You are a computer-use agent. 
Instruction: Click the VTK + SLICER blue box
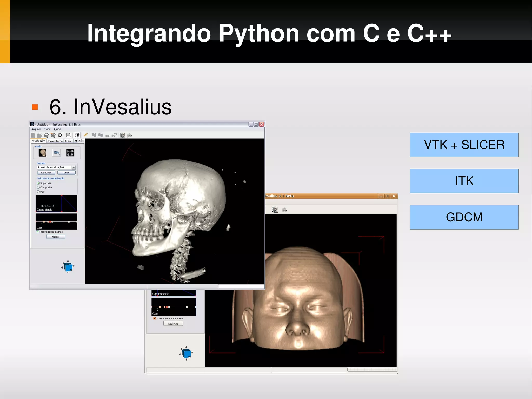pyautogui.click(x=464, y=145)
